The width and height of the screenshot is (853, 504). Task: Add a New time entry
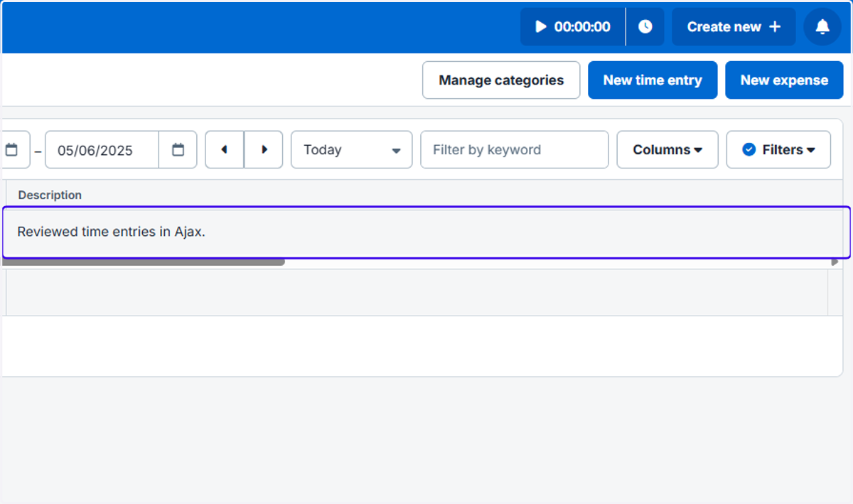(653, 80)
